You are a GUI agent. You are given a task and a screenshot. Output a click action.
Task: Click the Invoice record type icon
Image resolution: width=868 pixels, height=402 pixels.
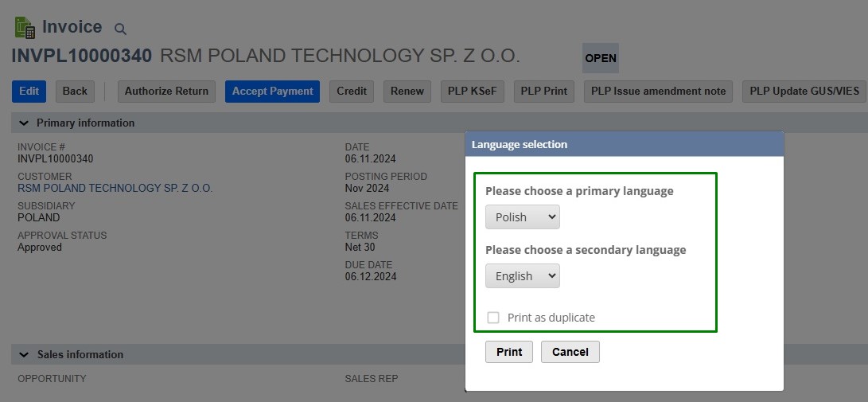25,28
